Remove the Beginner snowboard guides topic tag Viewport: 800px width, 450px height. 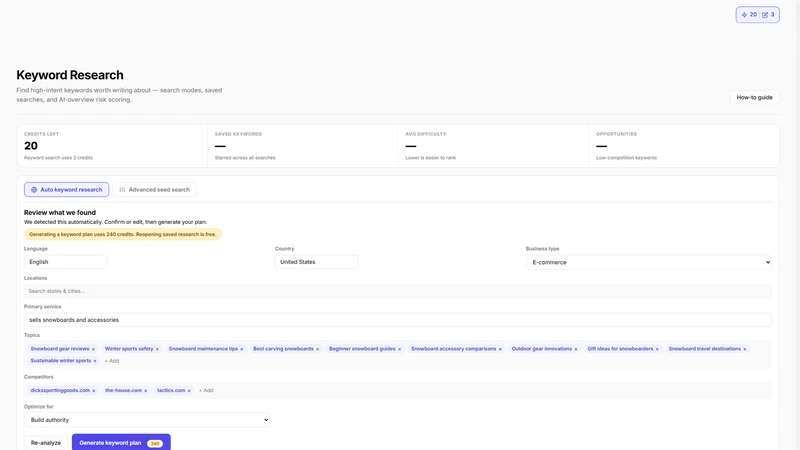click(399, 349)
